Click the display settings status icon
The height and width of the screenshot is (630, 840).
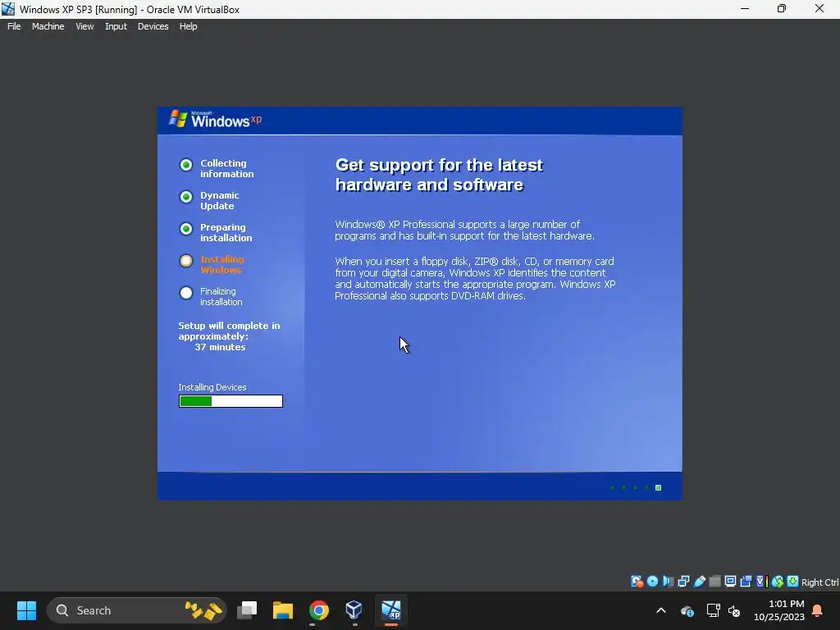(x=730, y=582)
